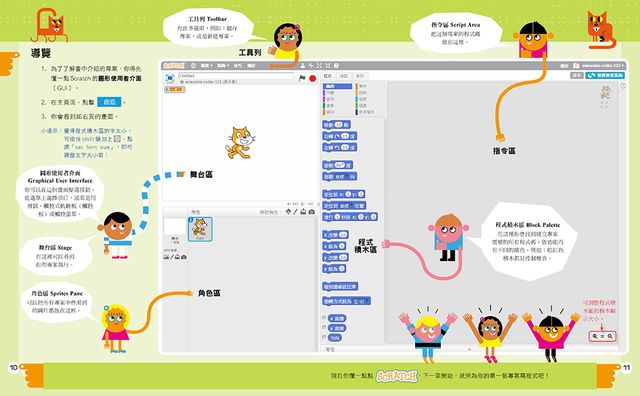
Task: Click camera icon for new sprite
Action: click(x=312, y=212)
